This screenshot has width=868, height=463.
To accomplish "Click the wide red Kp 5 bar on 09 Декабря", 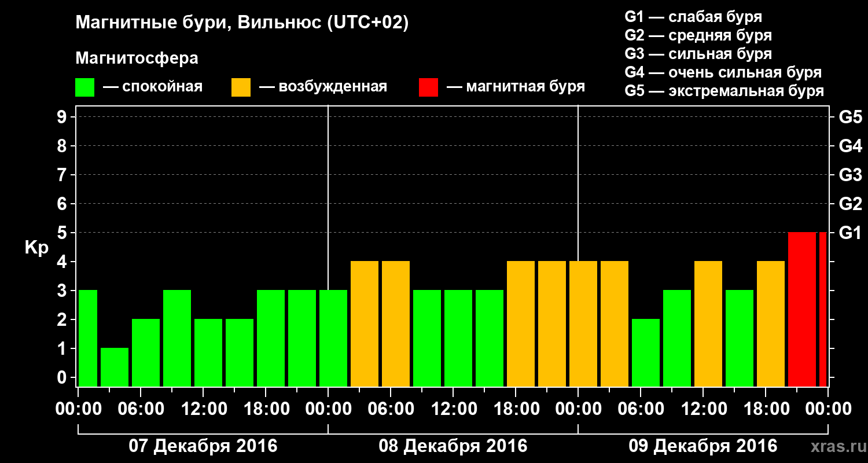I will point(802,309).
